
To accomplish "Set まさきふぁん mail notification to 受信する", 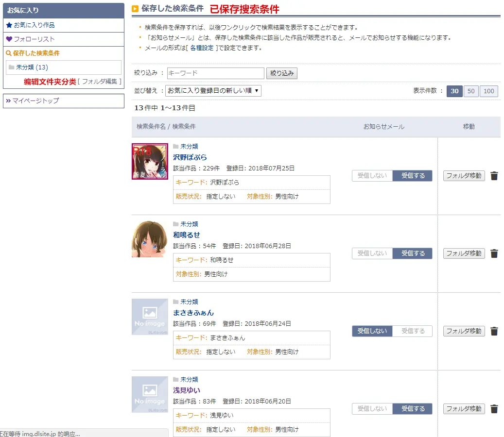I will (413, 331).
